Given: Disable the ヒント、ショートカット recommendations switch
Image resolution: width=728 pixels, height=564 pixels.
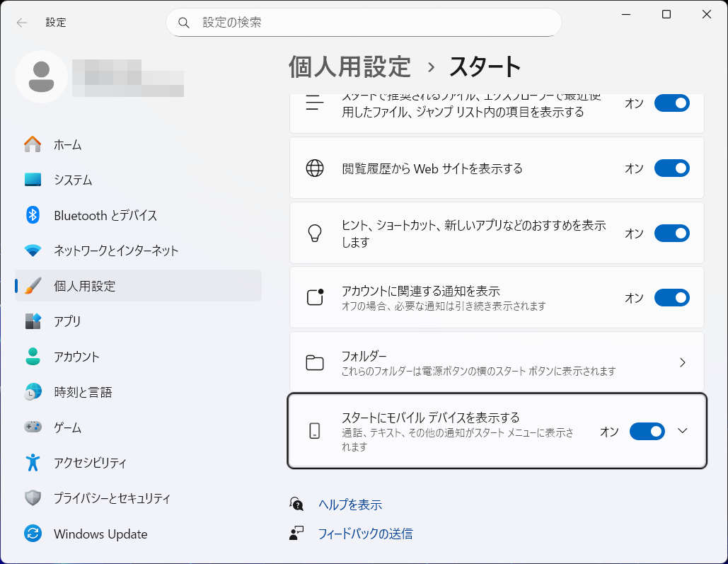Looking at the screenshot, I should tap(672, 234).
